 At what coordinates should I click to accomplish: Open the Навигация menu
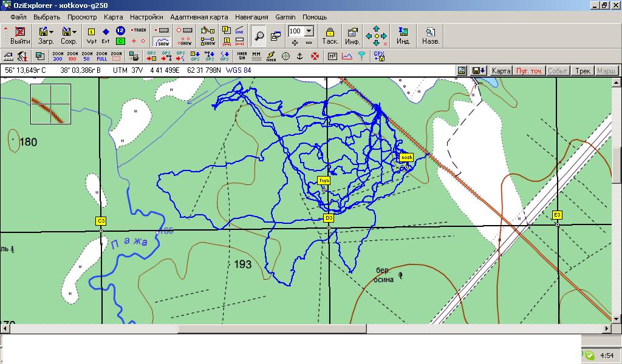point(251,17)
